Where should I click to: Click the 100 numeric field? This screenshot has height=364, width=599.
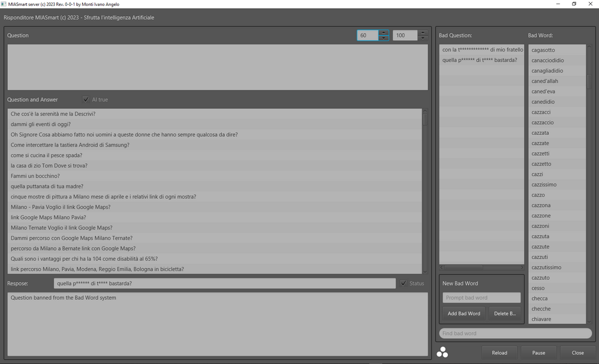[405, 35]
